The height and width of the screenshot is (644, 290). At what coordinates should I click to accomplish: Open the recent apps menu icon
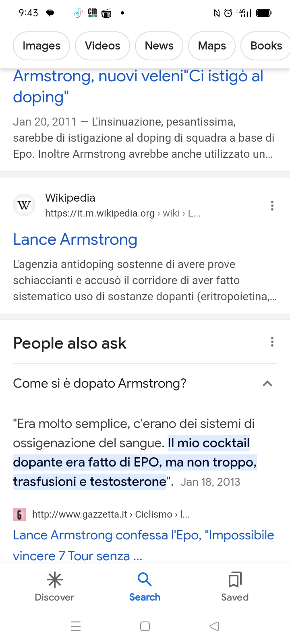[76, 626]
